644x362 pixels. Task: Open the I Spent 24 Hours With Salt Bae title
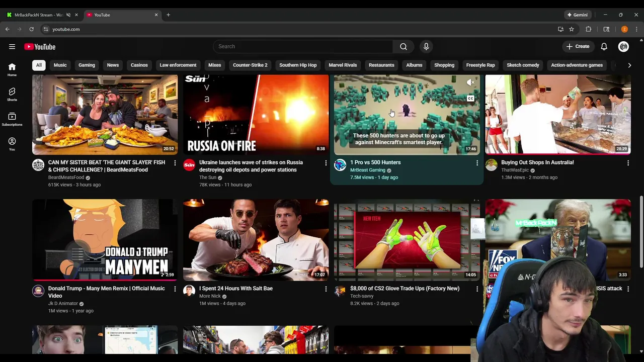click(236, 289)
